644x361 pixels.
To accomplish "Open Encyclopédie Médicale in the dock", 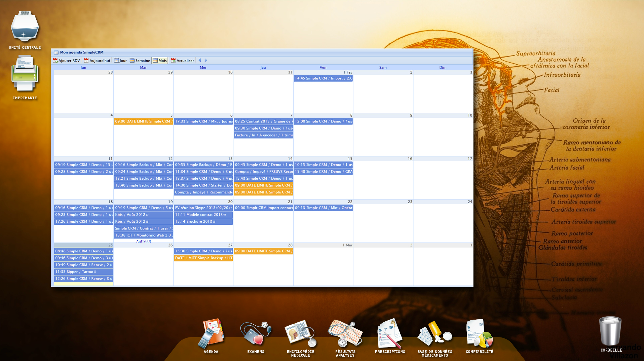I will coord(300,338).
